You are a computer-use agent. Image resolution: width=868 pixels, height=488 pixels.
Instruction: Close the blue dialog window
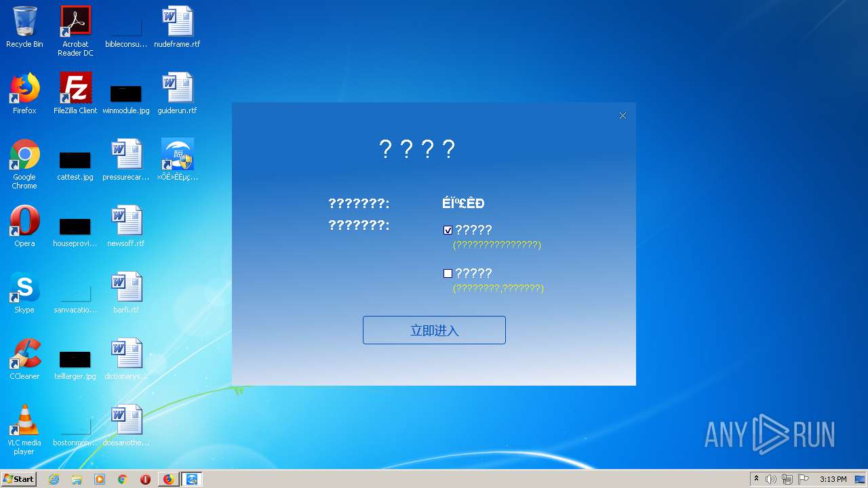pyautogui.click(x=623, y=116)
